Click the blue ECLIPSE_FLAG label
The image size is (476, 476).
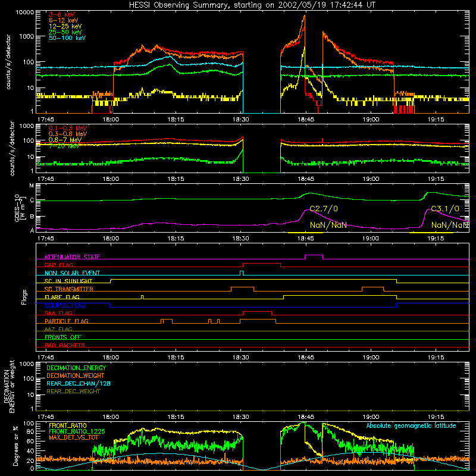(x=65, y=305)
